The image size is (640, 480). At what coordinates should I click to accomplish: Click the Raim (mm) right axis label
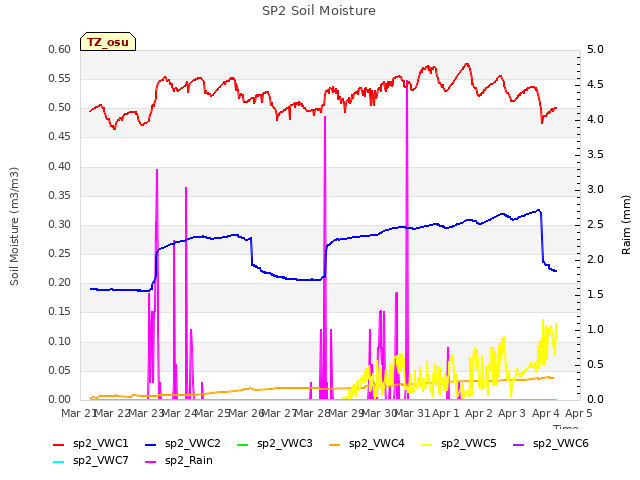coord(626,225)
